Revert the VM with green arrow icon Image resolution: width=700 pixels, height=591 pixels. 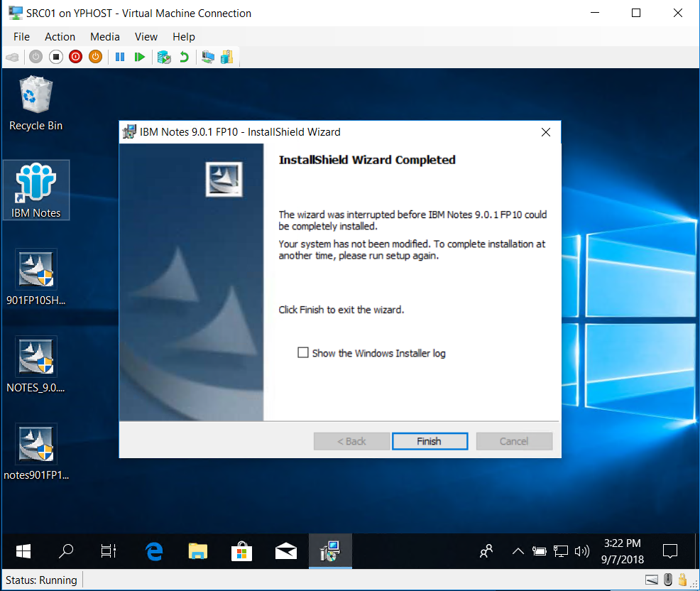click(184, 57)
